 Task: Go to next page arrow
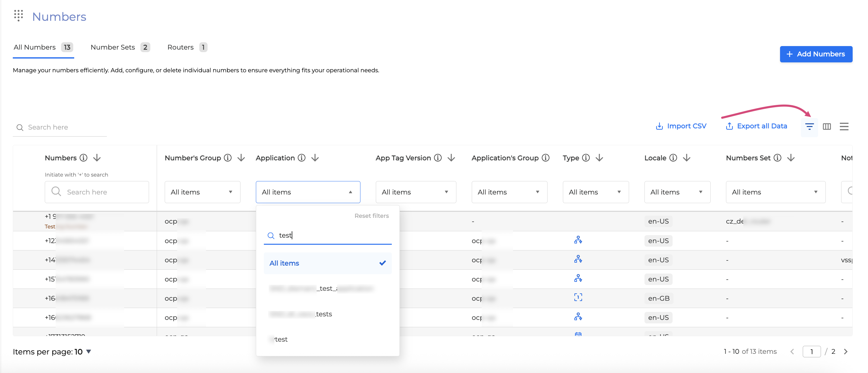(x=846, y=352)
